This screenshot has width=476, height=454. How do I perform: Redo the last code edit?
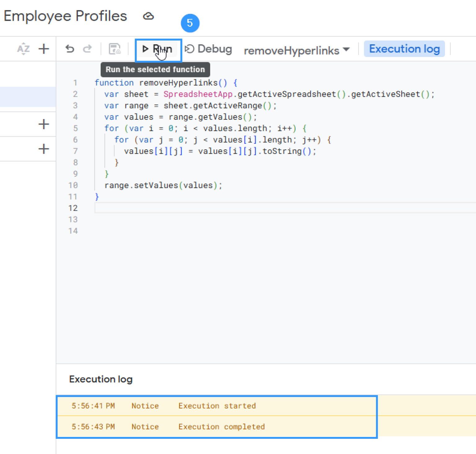click(88, 49)
